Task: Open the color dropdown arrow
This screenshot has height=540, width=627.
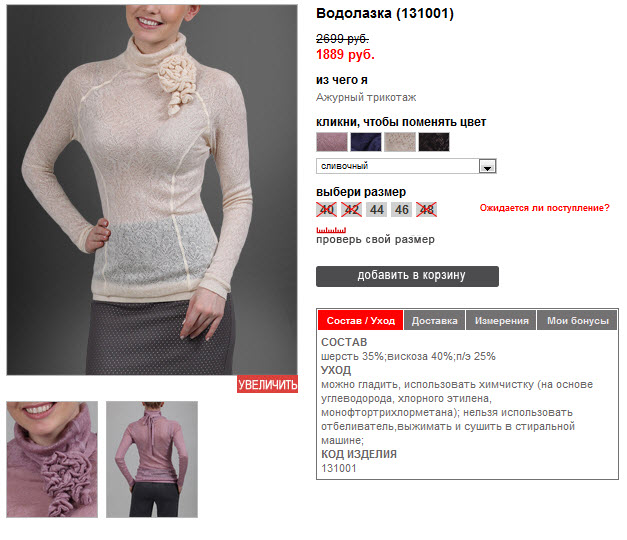Action: [487, 166]
